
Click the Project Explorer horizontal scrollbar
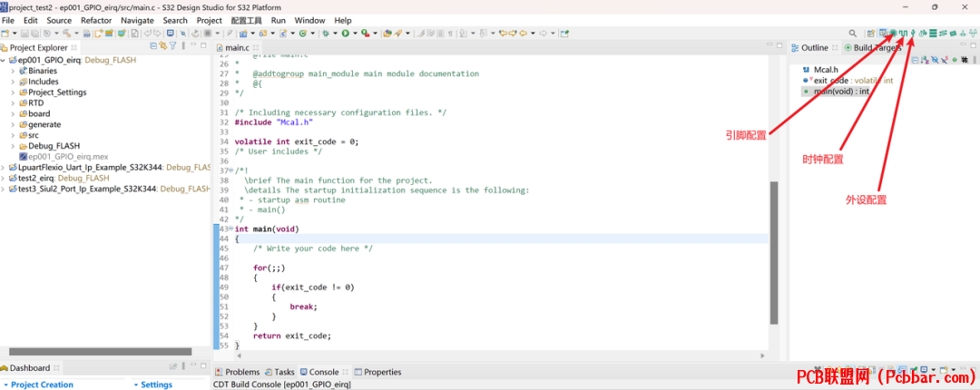(100, 352)
